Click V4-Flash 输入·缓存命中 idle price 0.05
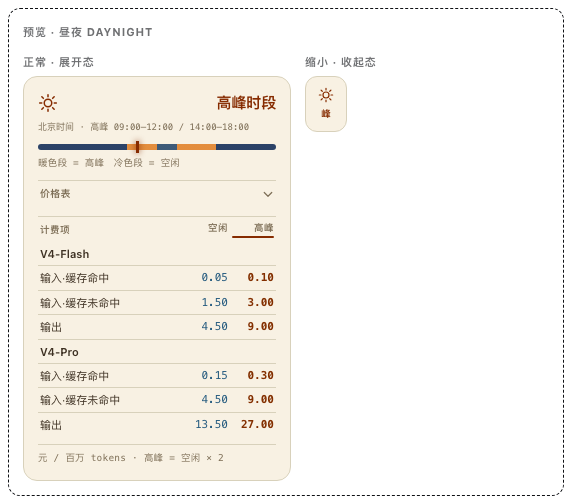 [x=214, y=278]
